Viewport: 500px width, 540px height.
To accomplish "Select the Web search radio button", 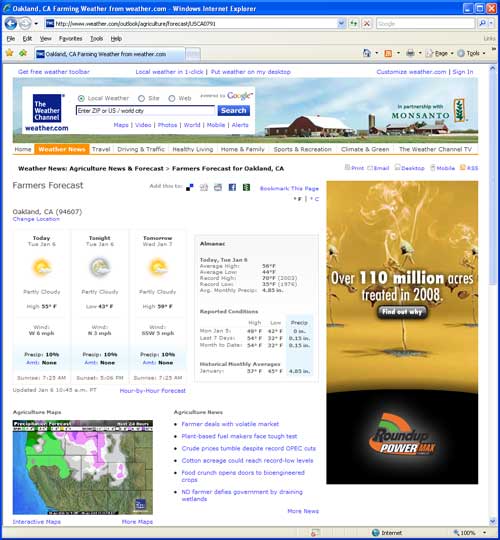I will click(x=171, y=98).
